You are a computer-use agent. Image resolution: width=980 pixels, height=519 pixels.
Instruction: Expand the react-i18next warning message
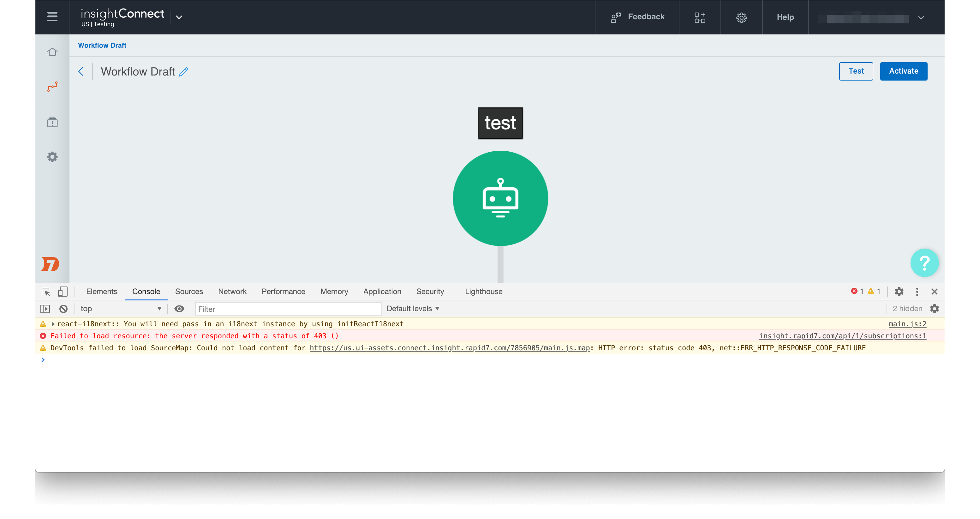tap(53, 324)
